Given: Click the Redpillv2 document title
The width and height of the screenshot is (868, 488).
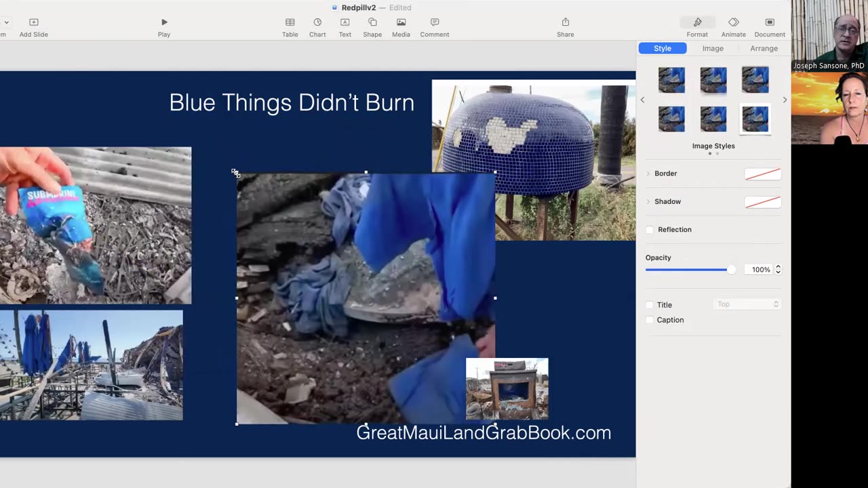Looking at the screenshot, I should click(359, 7).
